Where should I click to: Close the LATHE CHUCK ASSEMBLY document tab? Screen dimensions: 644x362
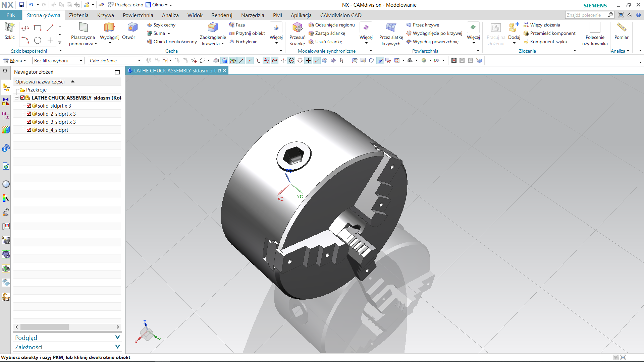click(225, 70)
